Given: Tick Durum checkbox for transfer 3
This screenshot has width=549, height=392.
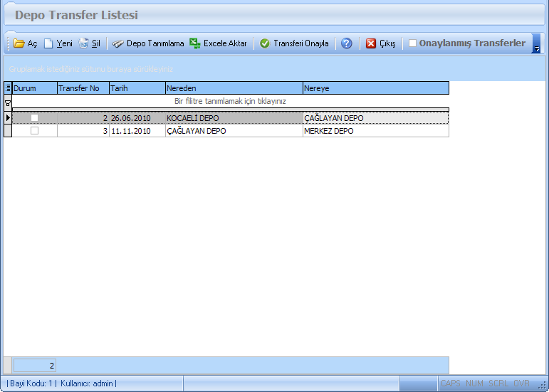Looking at the screenshot, I should point(34,131).
